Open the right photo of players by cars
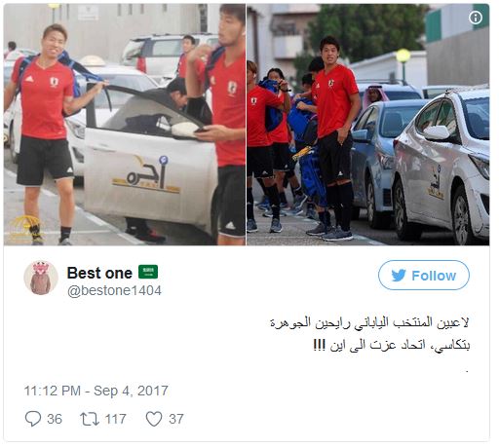 point(367,125)
